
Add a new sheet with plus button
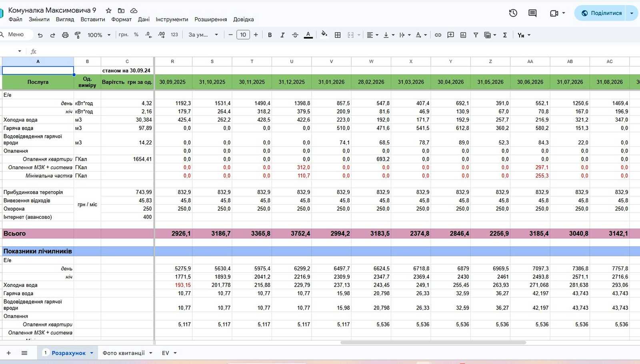tap(8, 353)
